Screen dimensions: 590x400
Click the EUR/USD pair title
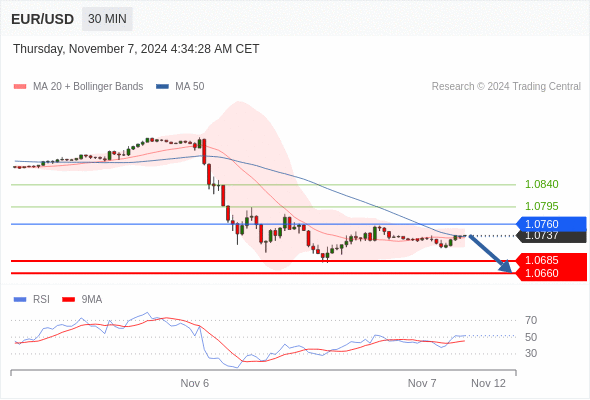pos(43,19)
